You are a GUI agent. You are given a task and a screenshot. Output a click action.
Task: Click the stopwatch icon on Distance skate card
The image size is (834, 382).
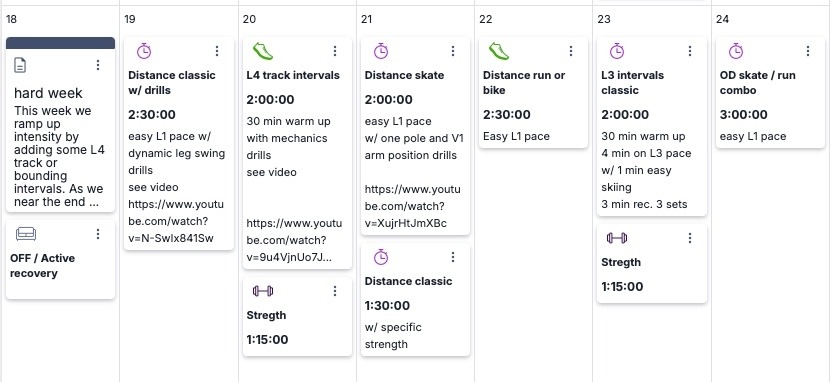pos(381,51)
